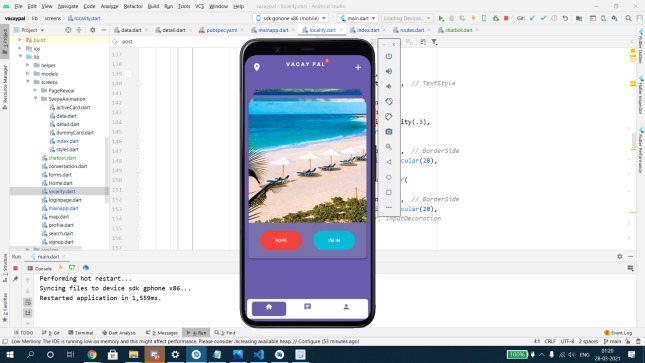Open Event Log
This screenshot has height=363, width=645.
point(618,333)
